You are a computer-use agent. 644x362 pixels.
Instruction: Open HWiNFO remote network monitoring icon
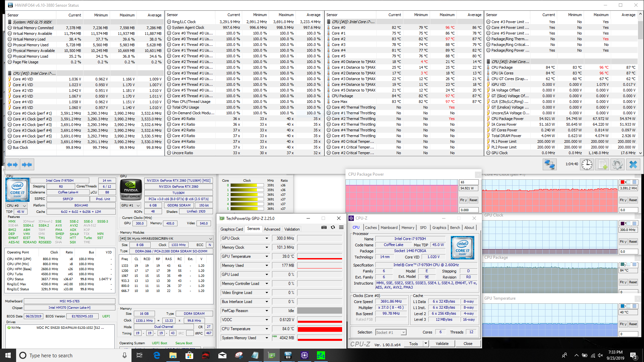549,165
